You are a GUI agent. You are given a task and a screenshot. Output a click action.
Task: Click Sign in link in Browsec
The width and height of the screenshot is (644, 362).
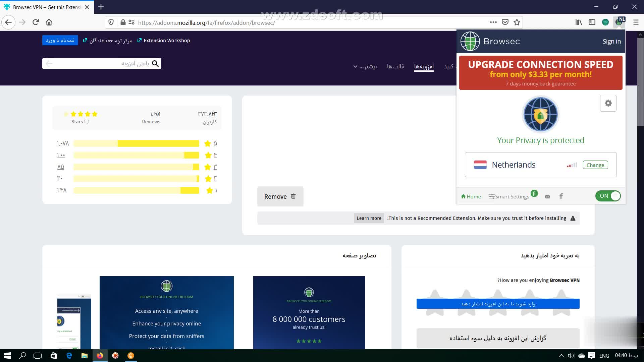pyautogui.click(x=611, y=42)
